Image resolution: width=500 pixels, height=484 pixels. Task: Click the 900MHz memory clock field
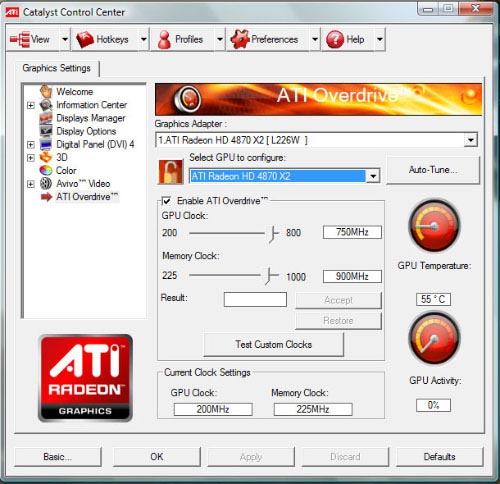[352, 276]
